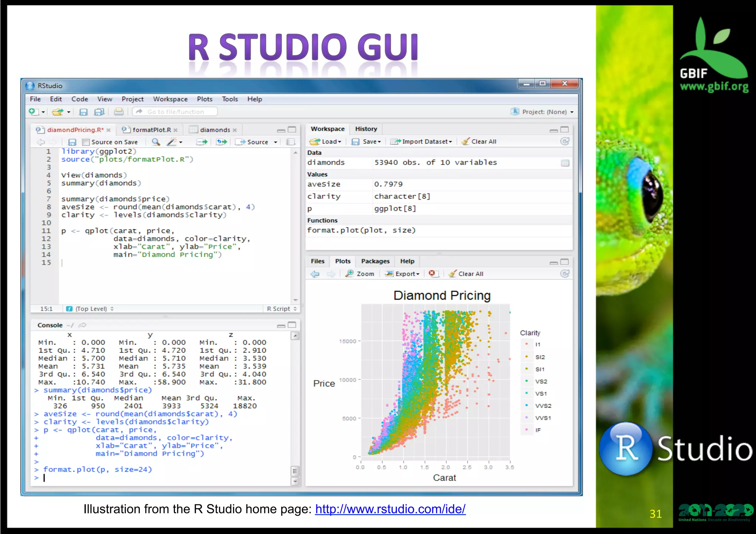
Task: Open the plot Export dropdown
Action: pyautogui.click(x=402, y=274)
